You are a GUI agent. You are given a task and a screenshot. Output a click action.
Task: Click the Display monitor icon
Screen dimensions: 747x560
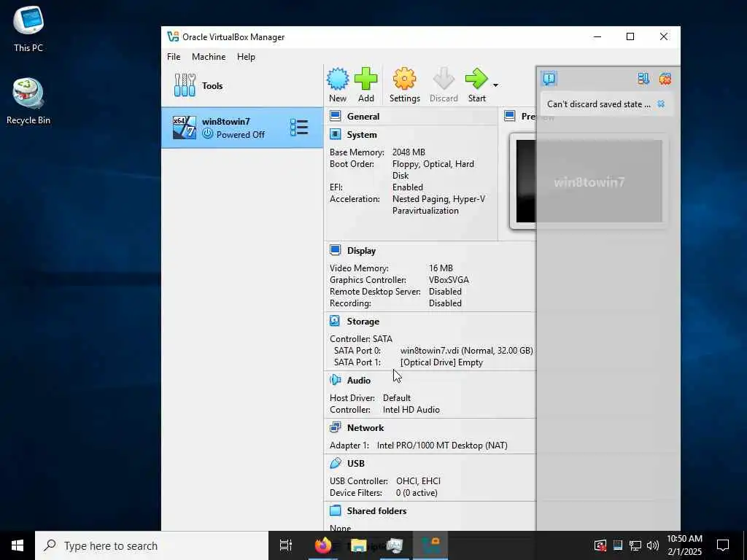336,250
